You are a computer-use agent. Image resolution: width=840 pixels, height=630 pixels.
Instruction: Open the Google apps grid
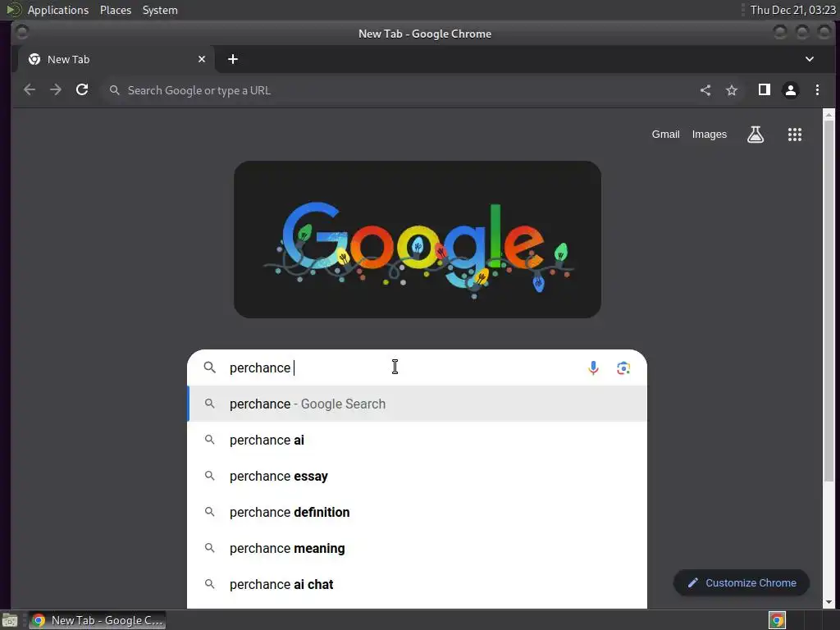pos(794,135)
